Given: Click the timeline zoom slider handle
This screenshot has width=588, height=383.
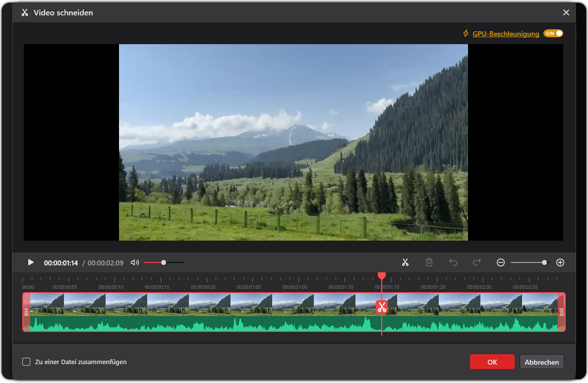Looking at the screenshot, I should [544, 262].
